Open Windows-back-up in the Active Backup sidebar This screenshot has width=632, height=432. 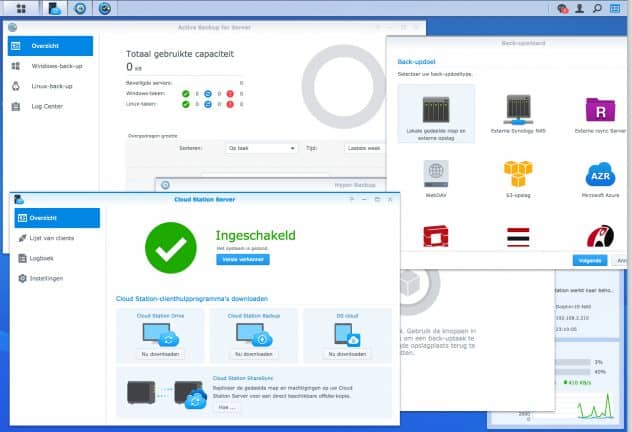pyautogui.click(x=50, y=66)
